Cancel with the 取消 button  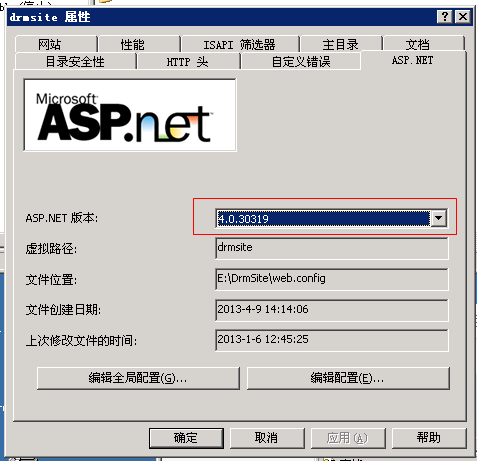click(x=267, y=438)
